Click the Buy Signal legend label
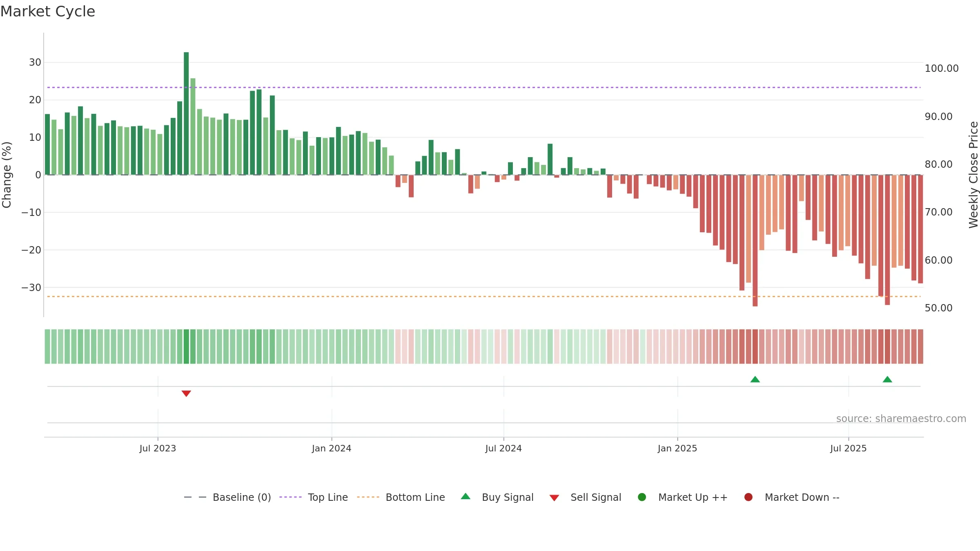 tap(508, 497)
